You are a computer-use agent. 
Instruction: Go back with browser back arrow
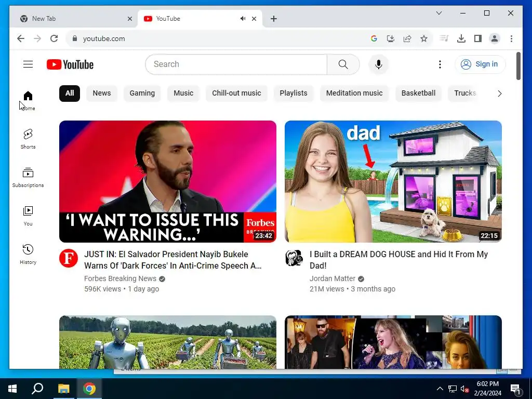[x=21, y=38]
